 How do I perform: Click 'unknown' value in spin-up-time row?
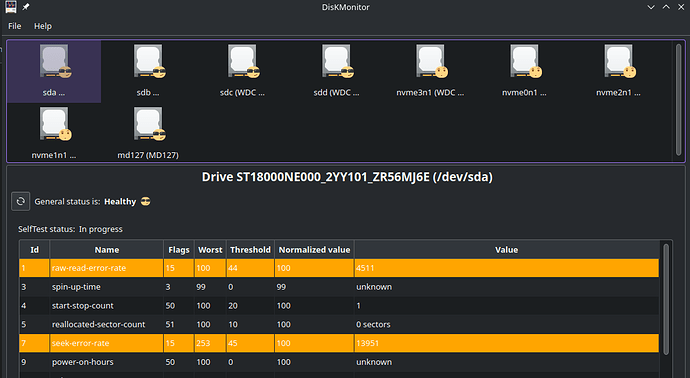tap(374, 287)
